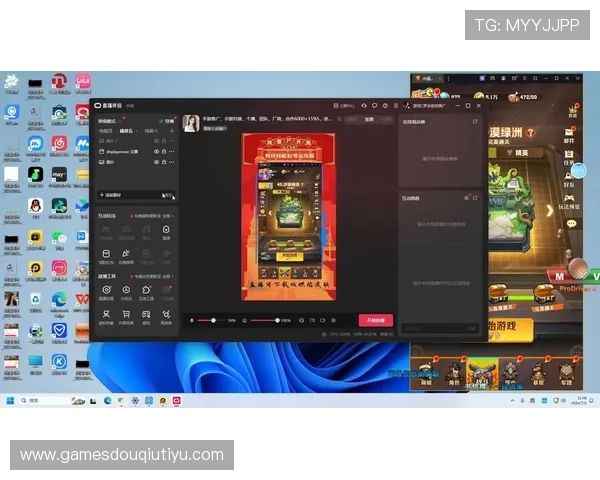The width and height of the screenshot is (600, 480).
Task: Click the yellow start game button in game
Action: 509,330
